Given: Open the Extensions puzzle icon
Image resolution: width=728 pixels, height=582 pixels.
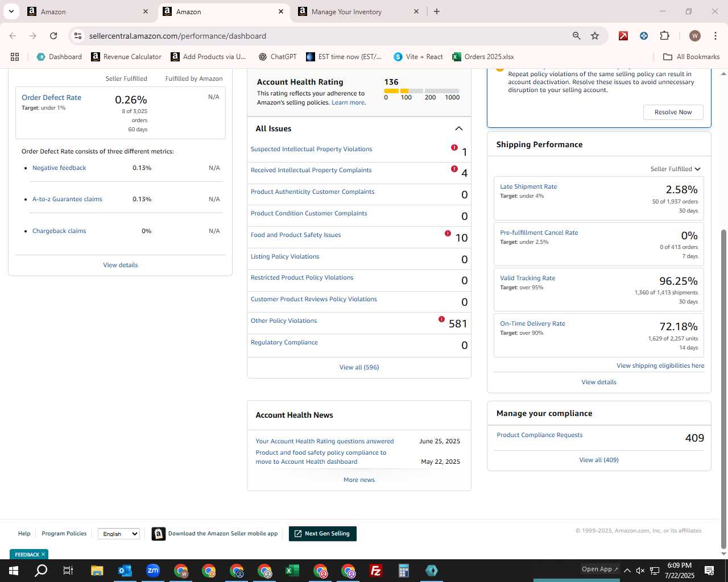Looking at the screenshot, I should coord(664,36).
